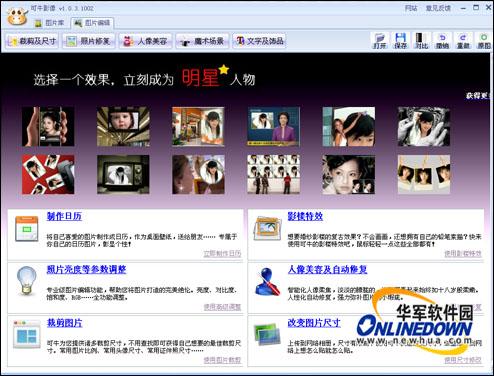Click the 使用图片裁剪 link
494x376 pixels.
click(222, 360)
